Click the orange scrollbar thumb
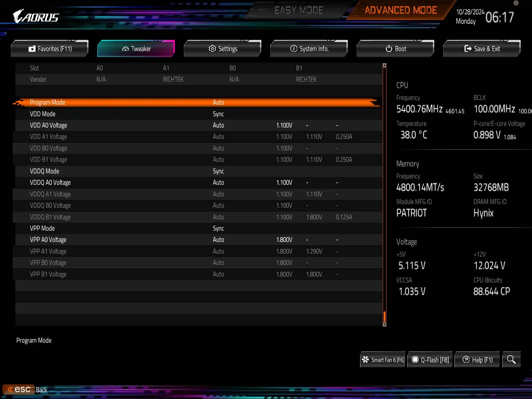532x399 pixels. click(x=385, y=317)
